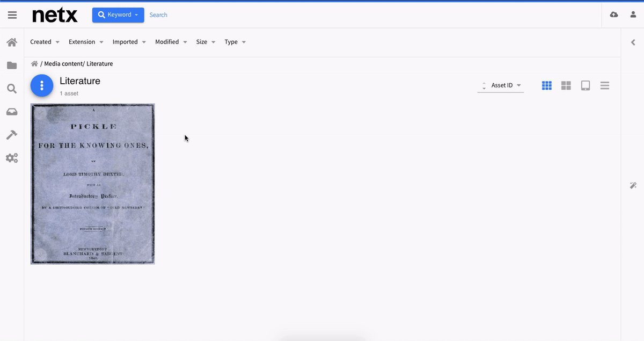The height and width of the screenshot is (341, 644).
Task: Expand the Extension filter
Action: pos(86,42)
